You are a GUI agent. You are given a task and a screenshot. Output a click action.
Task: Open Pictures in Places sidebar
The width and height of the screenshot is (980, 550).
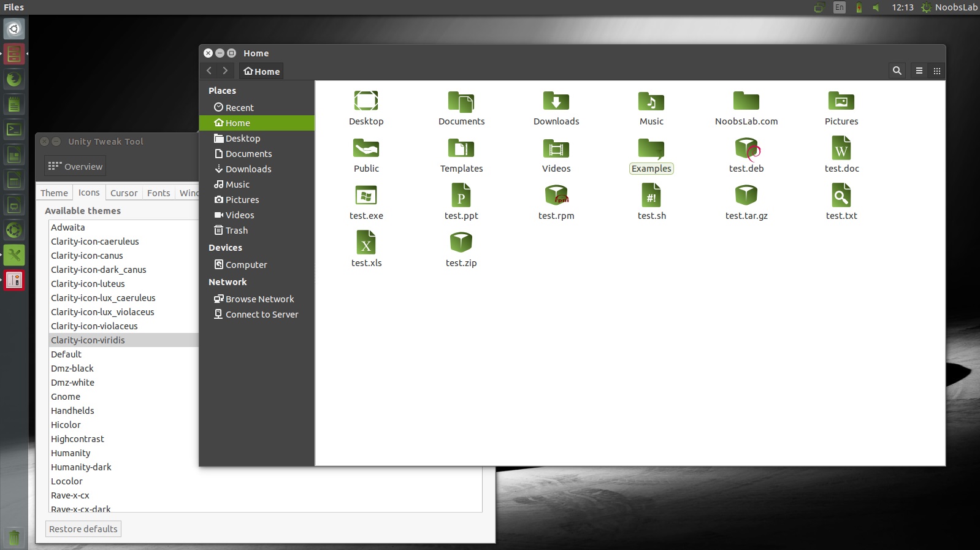pos(257,199)
